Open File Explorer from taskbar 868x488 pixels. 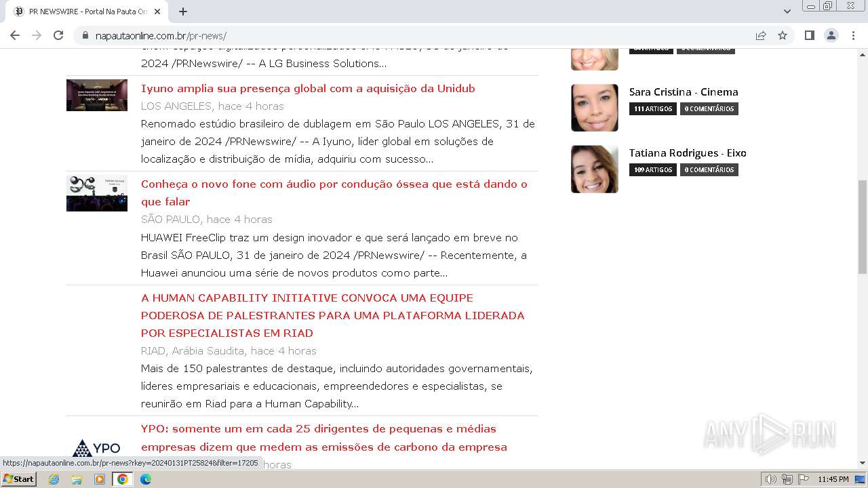[77, 479]
